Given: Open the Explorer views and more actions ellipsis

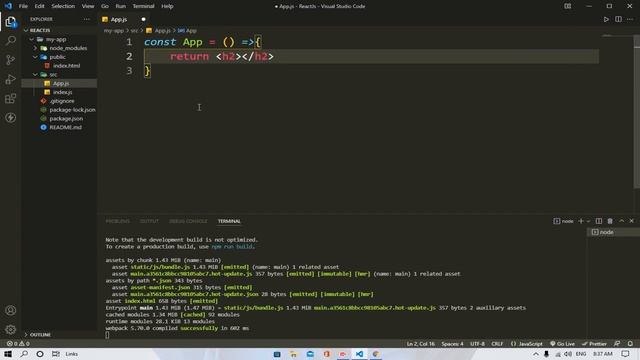Looking at the screenshot, I should tap(87, 19).
